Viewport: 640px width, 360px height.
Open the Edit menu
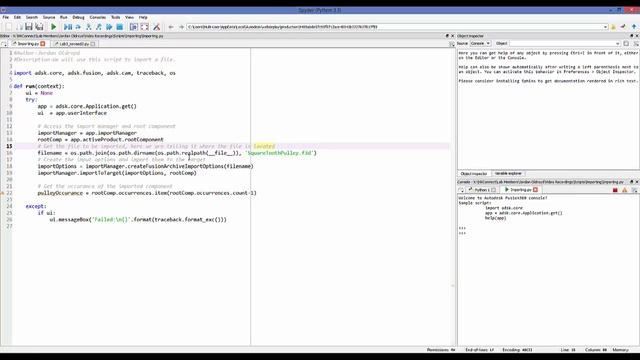[17, 18]
